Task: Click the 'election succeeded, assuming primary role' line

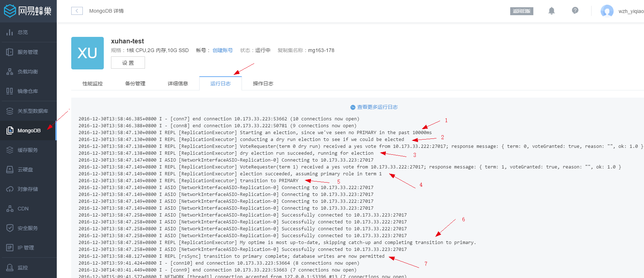Action: click(x=230, y=174)
